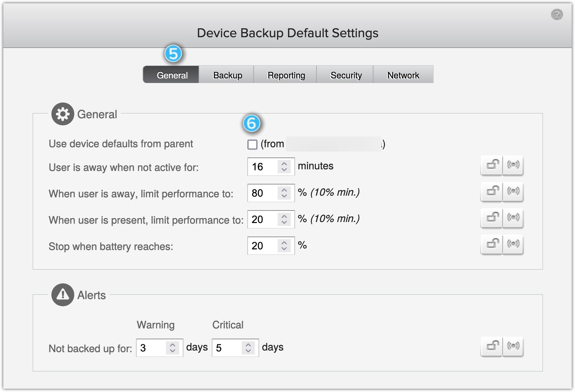Toggle lock for Not backed up alert
The width and height of the screenshot is (575, 392).
492,346
